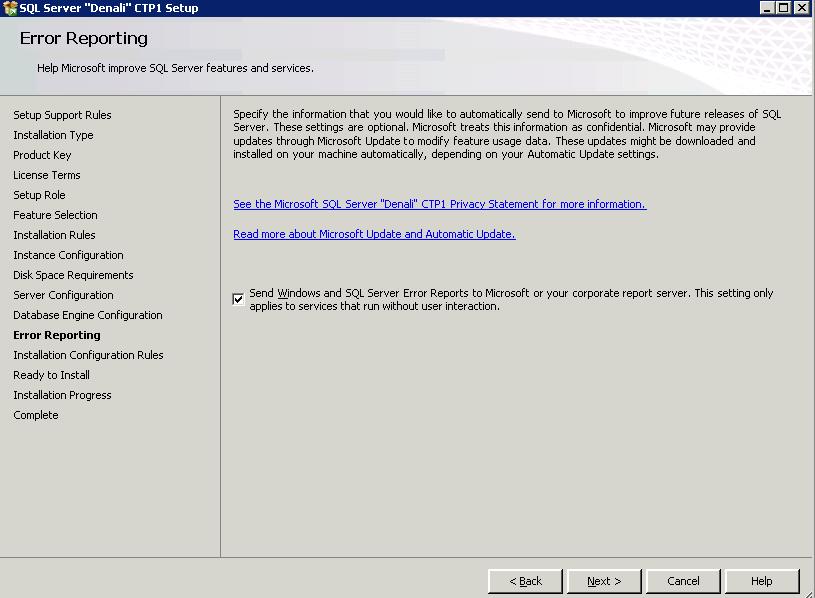Open Help for the setup wizard

pyautogui.click(x=761, y=581)
